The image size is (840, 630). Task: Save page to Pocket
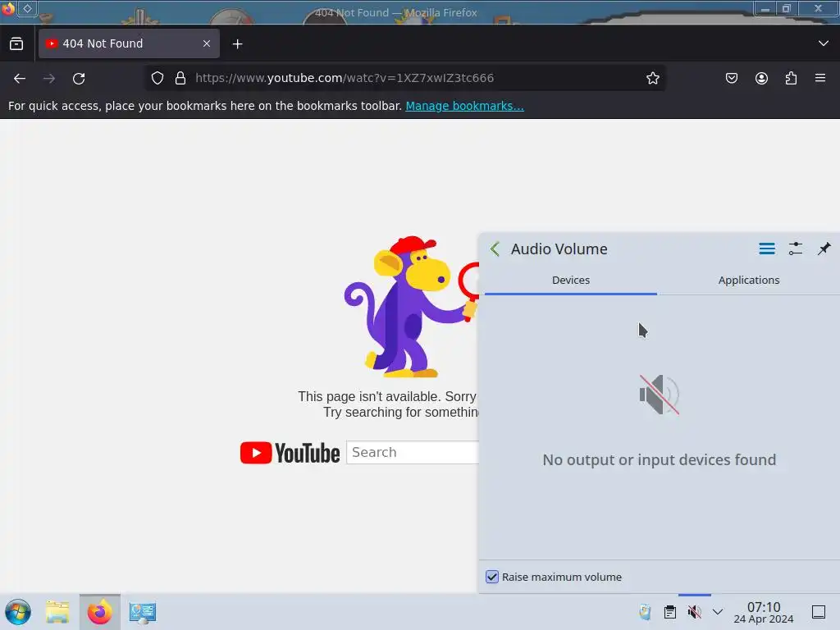(731, 78)
